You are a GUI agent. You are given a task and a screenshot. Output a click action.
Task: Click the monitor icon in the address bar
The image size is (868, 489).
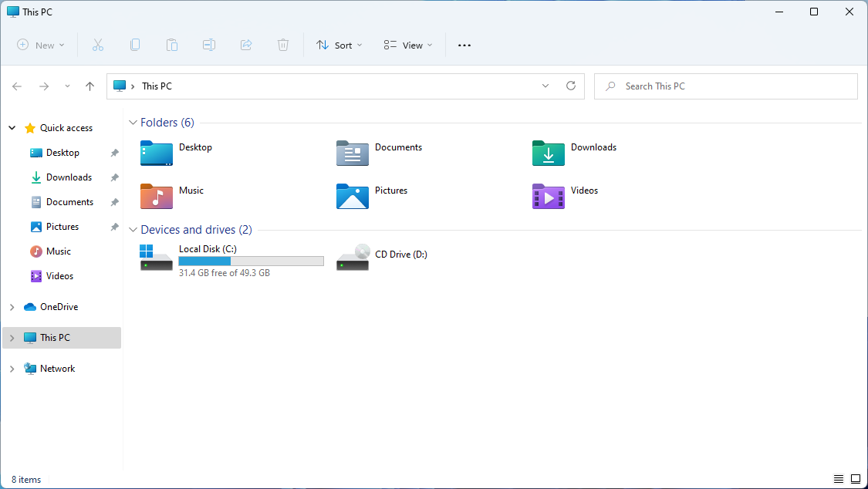(x=120, y=86)
